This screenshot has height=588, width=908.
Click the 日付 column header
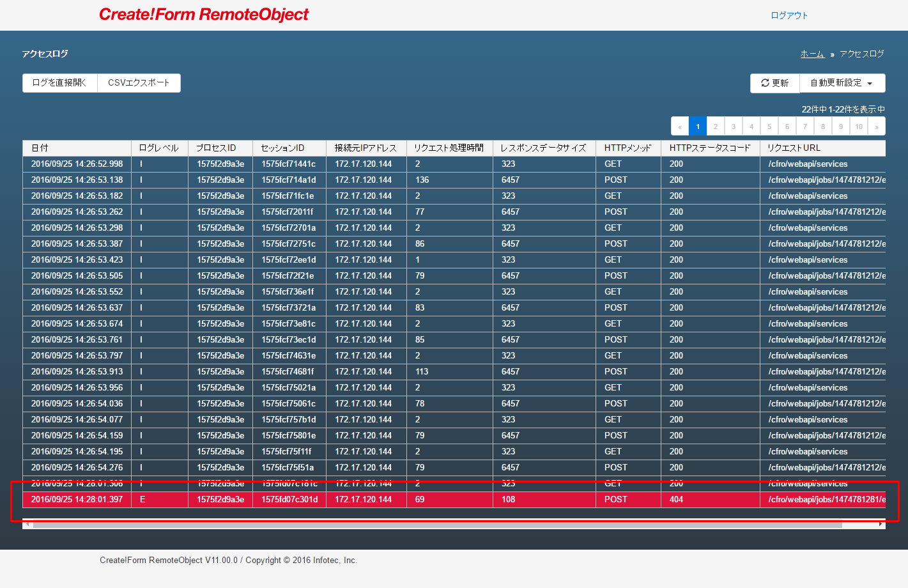[x=40, y=148]
